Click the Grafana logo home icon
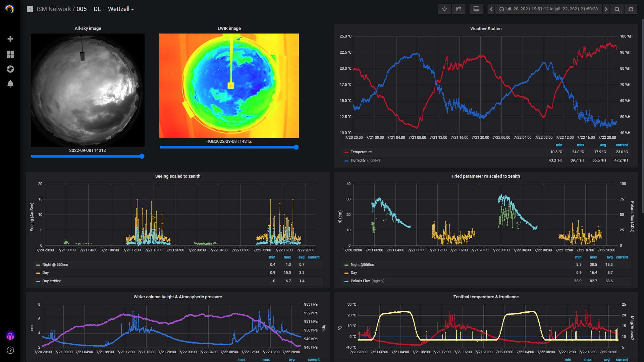644x362 pixels. [x=10, y=9]
